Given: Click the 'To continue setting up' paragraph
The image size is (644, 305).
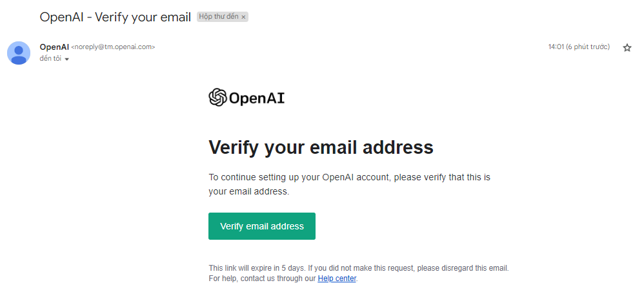Looking at the screenshot, I should click(x=350, y=184).
